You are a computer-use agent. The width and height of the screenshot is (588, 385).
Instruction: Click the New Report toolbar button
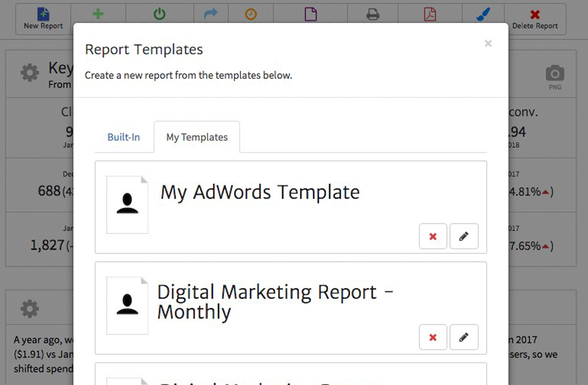point(43,19)
